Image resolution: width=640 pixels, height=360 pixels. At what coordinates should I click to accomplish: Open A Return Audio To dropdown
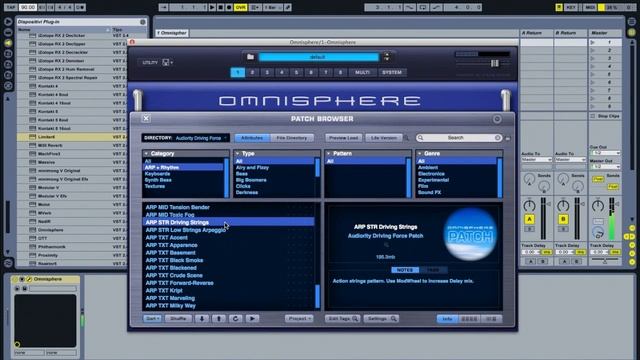536,160
